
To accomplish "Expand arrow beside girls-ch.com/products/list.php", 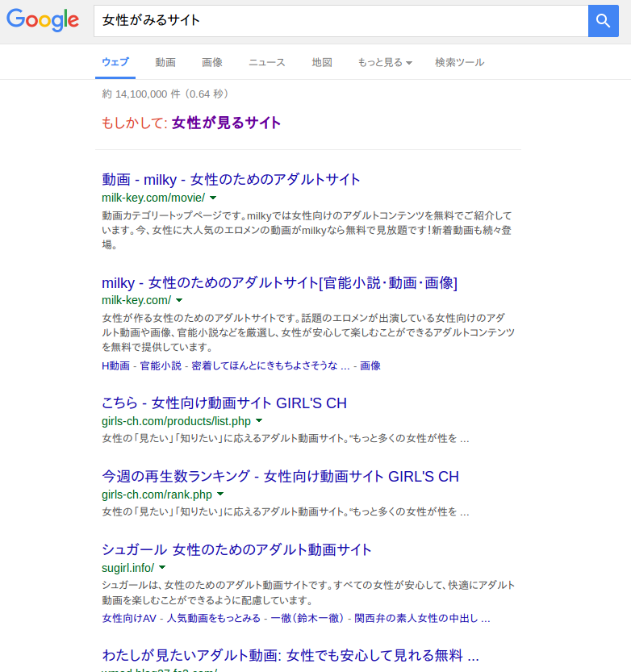I will tap(259, 421).
